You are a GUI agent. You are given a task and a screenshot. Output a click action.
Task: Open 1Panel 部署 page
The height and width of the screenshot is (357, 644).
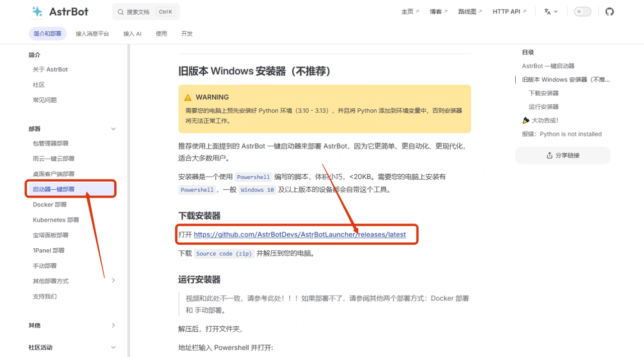[49, 250]
